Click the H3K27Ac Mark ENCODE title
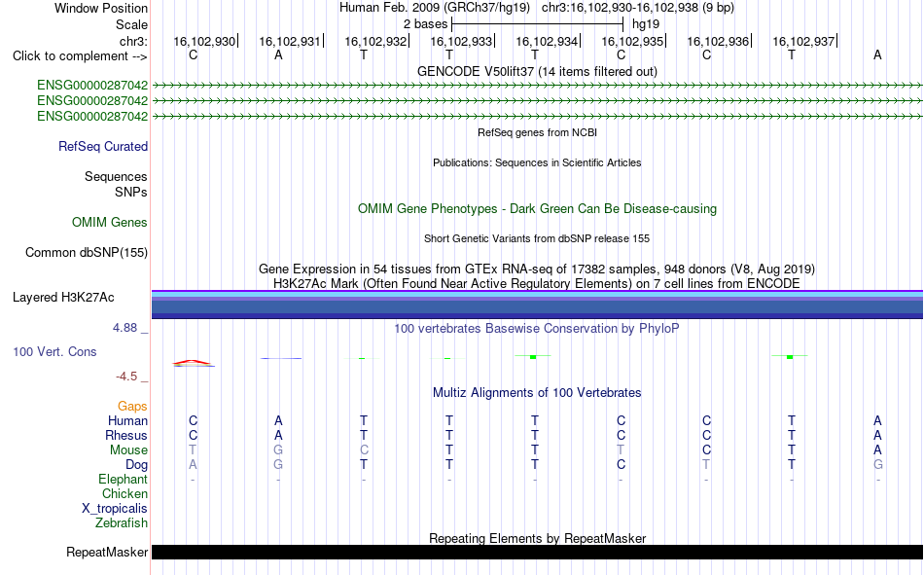Viewport: 924px width, 575px height. tap(537, 284)
